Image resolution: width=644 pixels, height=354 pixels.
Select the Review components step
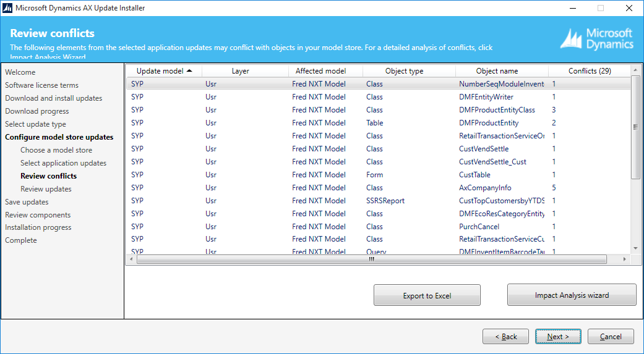38,215
